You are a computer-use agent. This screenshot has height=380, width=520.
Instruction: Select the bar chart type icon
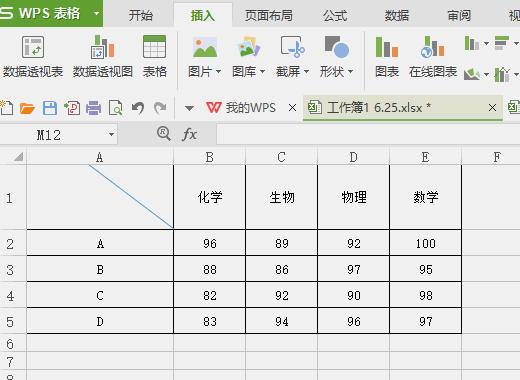[502, 43]
